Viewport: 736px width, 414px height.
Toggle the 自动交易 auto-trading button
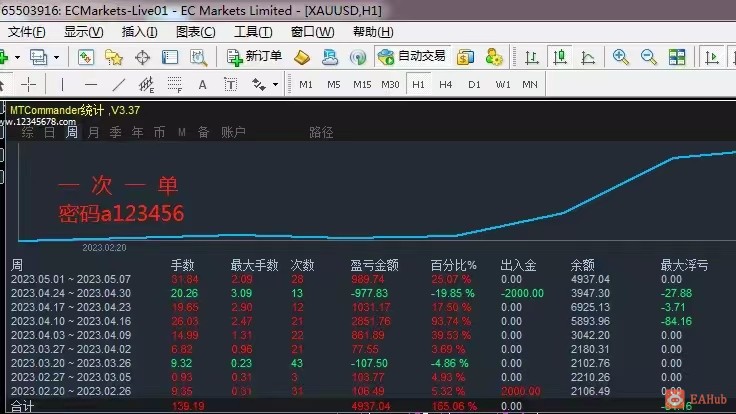(x=412, y=56)
